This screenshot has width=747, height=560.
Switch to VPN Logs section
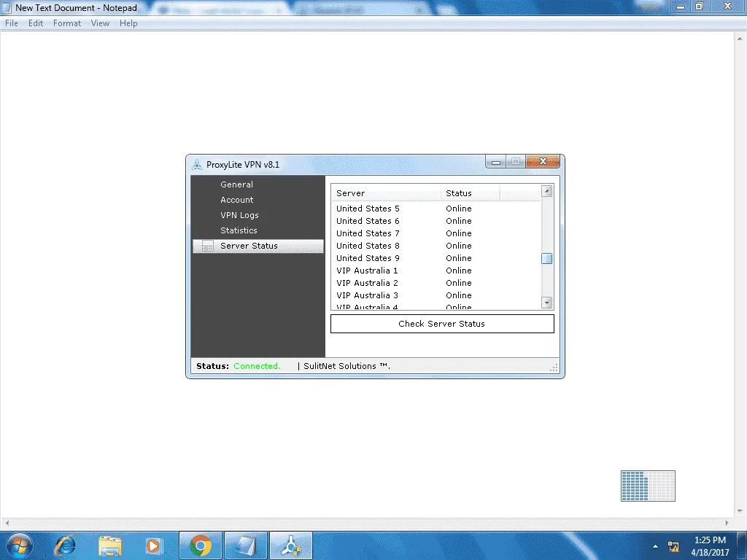pyautogui.click(x=239, y=215)
